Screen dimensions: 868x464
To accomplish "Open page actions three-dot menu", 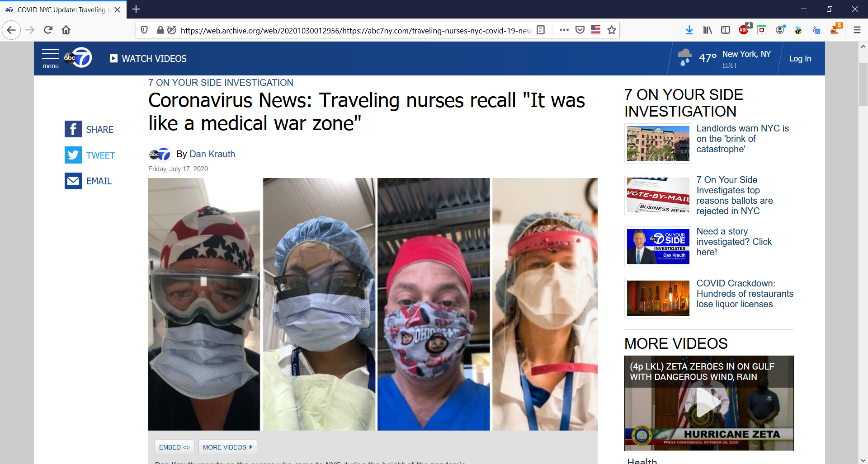I will pyautogui.click(x=564, y=30).
